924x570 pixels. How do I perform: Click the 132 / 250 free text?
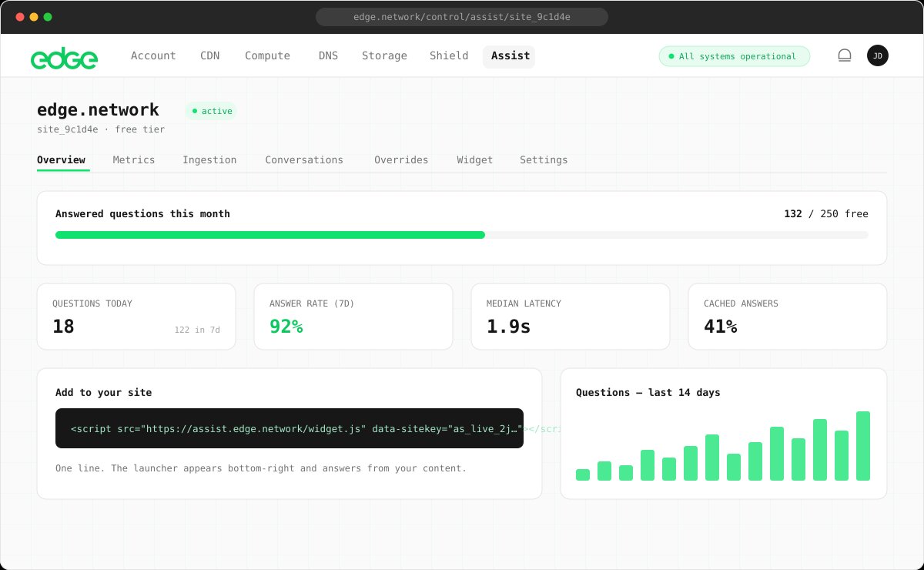[826, 214]
